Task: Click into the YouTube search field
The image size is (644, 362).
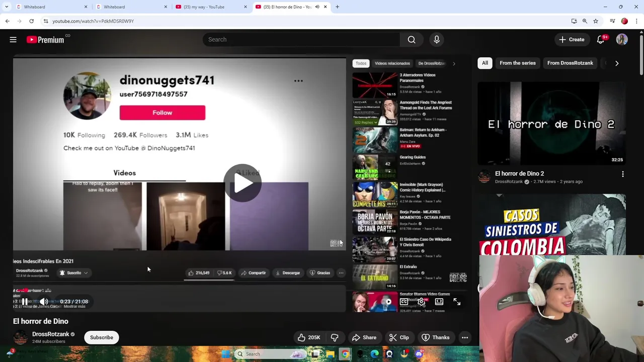Action: coord(301,40)
